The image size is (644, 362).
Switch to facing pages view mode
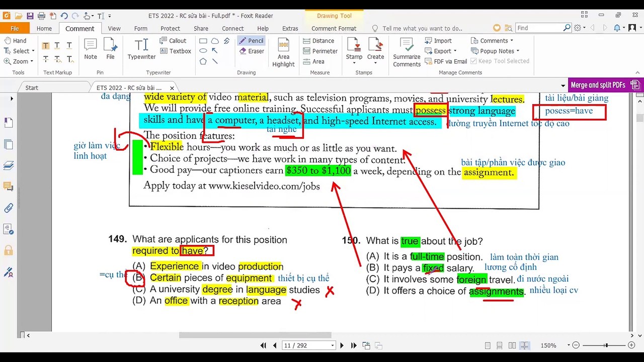coord(512,345)
